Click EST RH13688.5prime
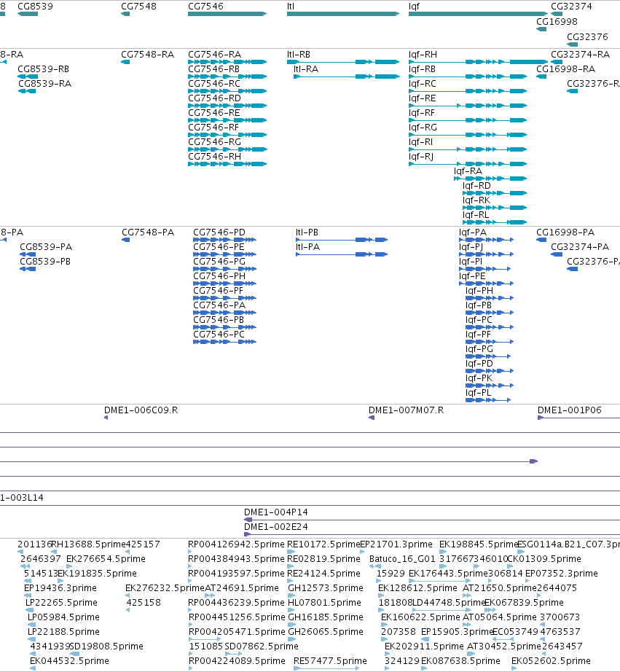Image resolution: width=620 pixels, height=672 pixels. click(89, 544)
